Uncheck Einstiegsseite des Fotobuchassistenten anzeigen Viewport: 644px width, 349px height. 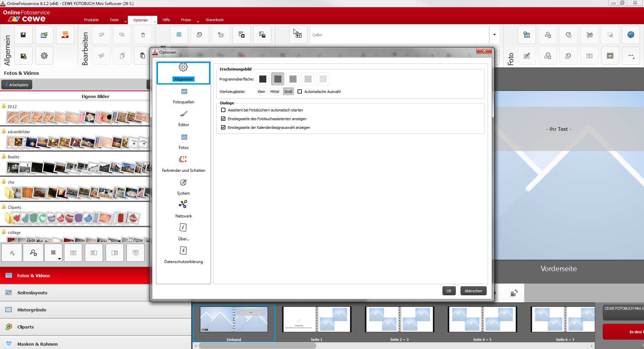coord(223,119)
